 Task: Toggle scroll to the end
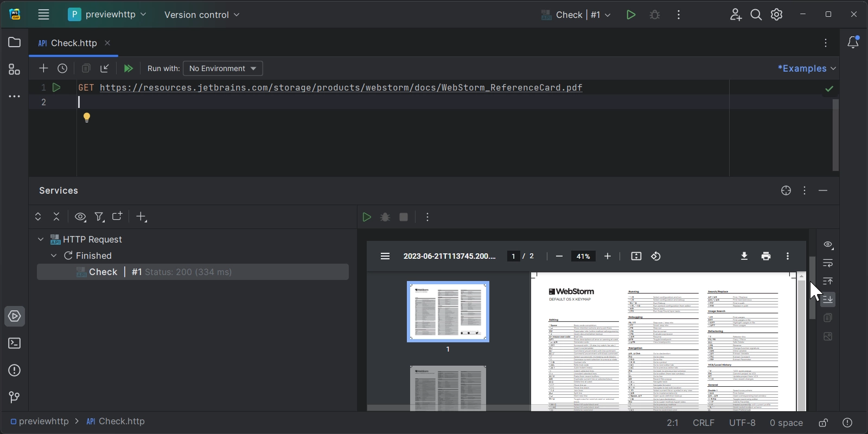click(x=828, y=299)
